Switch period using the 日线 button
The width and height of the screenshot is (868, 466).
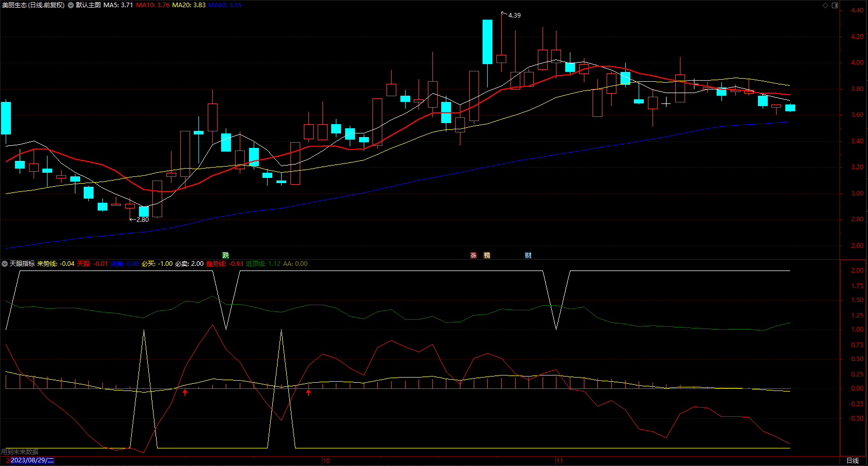coord(853,460)
